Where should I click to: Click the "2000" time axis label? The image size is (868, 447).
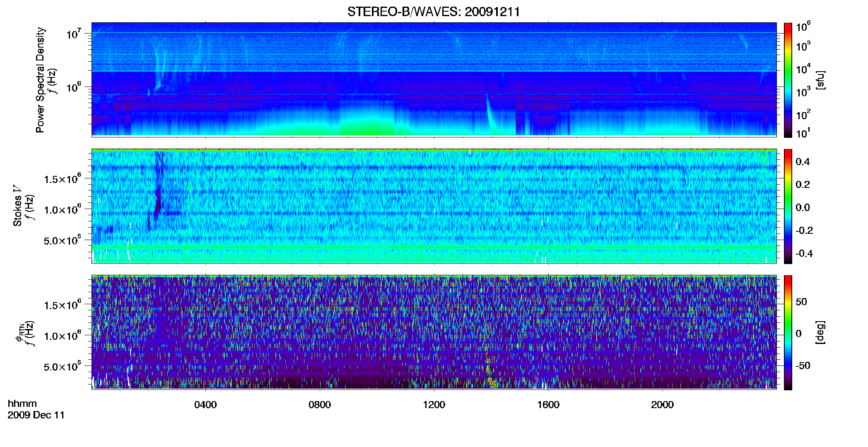(x=662, y=405)
